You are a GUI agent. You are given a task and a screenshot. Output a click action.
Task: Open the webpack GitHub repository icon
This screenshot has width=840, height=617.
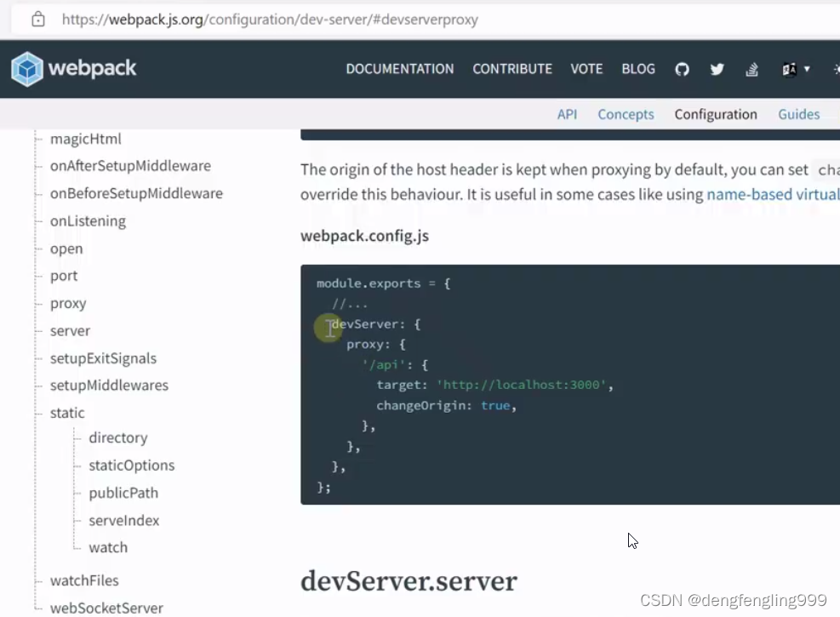tap(682, 69)
